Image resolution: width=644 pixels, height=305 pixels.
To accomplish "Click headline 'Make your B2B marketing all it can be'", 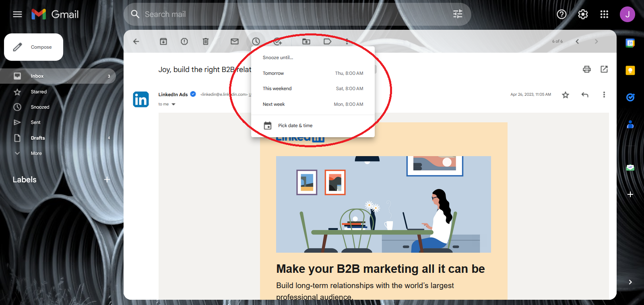I will [x=380, y=269].
